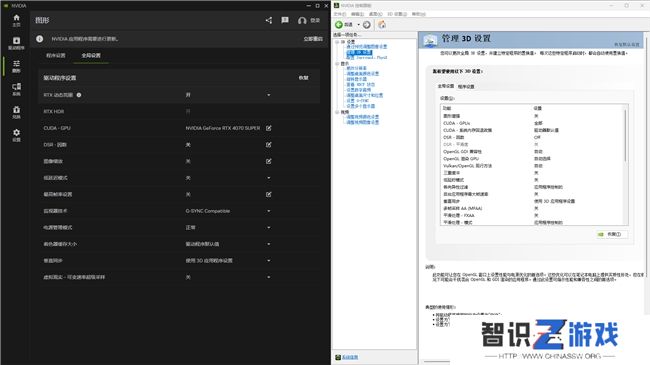Open the feedback chat icon in header
The width and height of the screenshot is (650, 365).
285,20
